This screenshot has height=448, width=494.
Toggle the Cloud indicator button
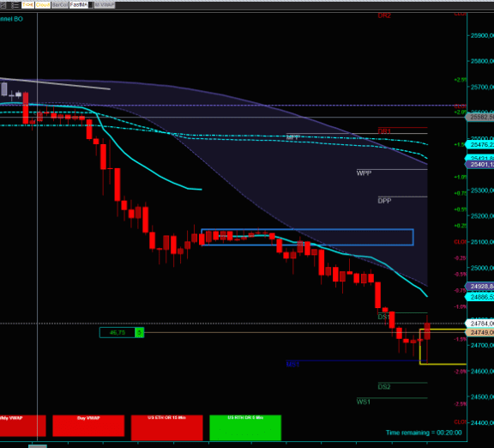[x=43, y=5]
